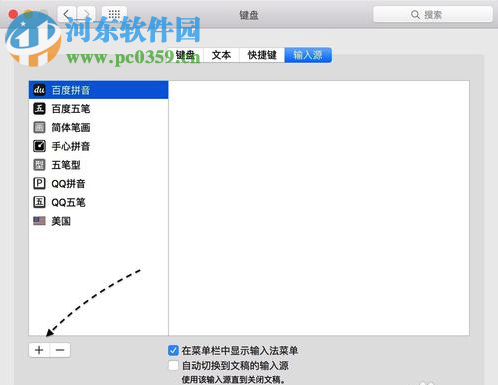Go back with the left chevron
Screen dimensions: 498x385
pyautogui.click(x=67, y=14)
